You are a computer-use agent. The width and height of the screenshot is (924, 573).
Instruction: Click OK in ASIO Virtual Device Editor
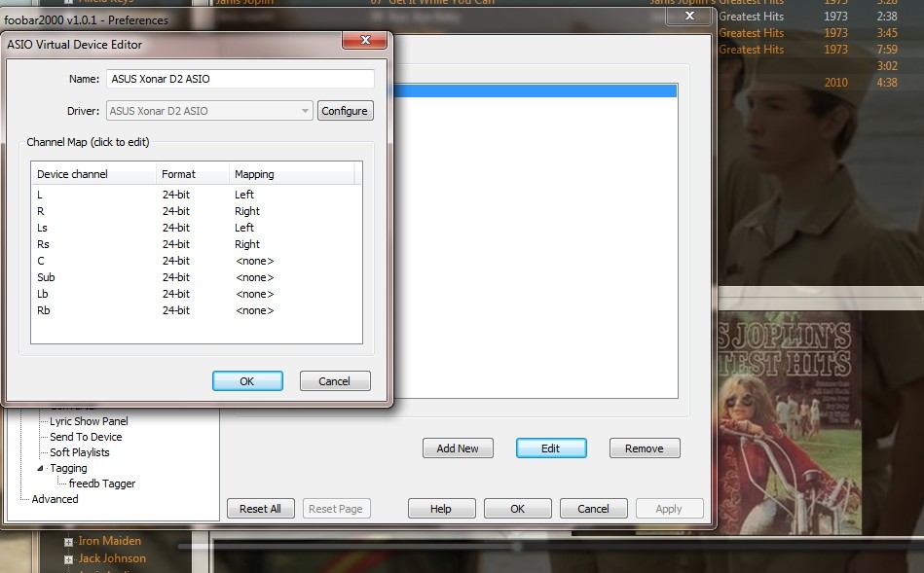click(x=247, y=381)
